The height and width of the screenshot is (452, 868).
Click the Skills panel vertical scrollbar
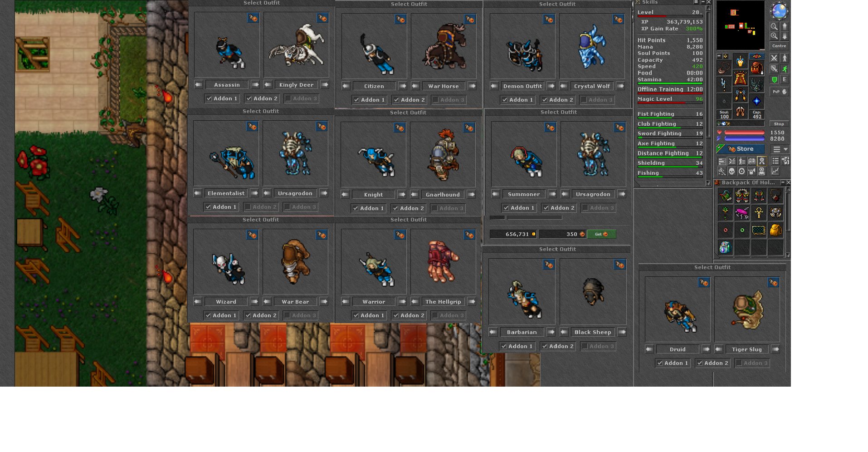coord(708,95)
